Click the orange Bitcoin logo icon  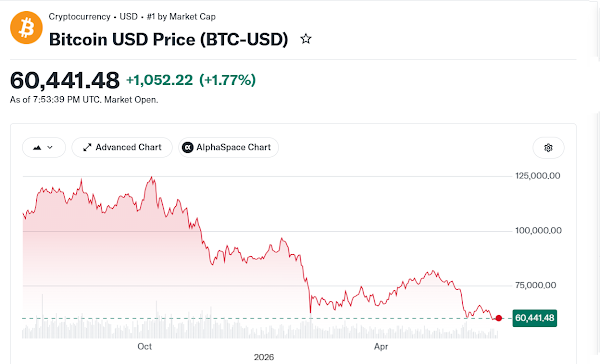click(26, 28)
